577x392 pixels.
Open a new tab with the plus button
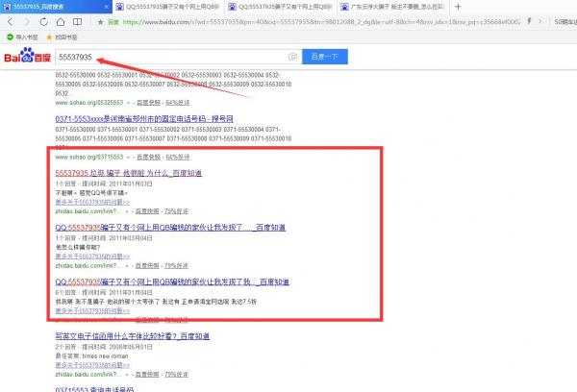458,7
